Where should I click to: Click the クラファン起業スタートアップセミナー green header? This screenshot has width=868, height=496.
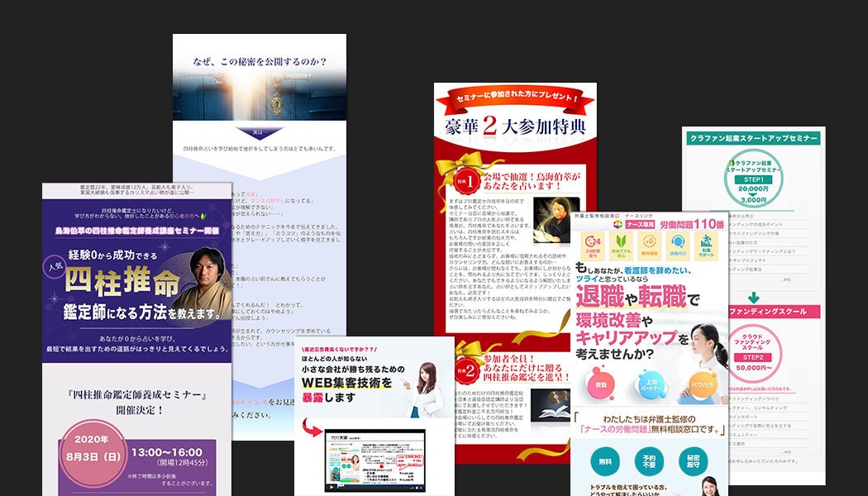click(753, 138)
